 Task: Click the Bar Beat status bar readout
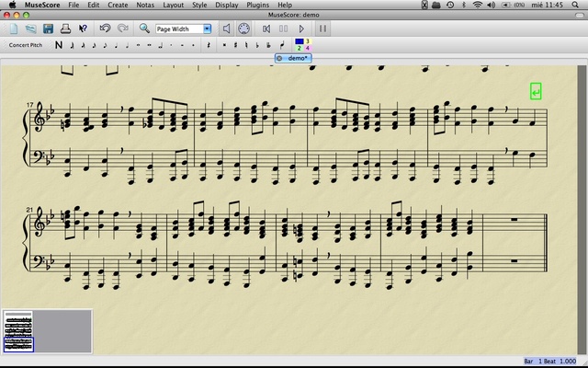(x=550, y=362)
